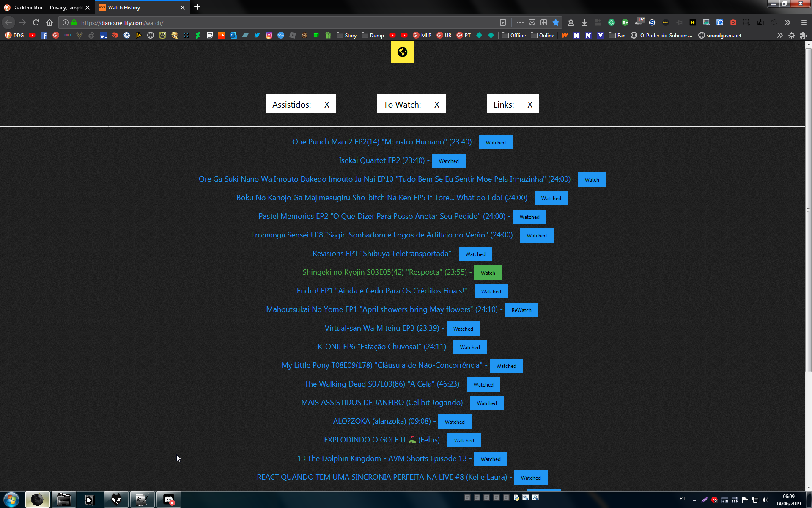This screenshot has width=812, height=508.
Task: Switch to the DuckDuckGo tab
Action: point(47,7)
